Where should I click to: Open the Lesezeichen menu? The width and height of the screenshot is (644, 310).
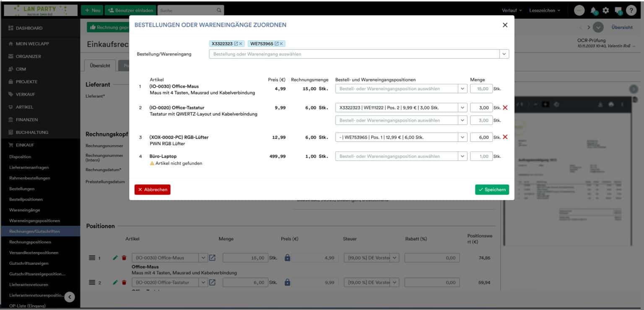click(x=545, y=10)
